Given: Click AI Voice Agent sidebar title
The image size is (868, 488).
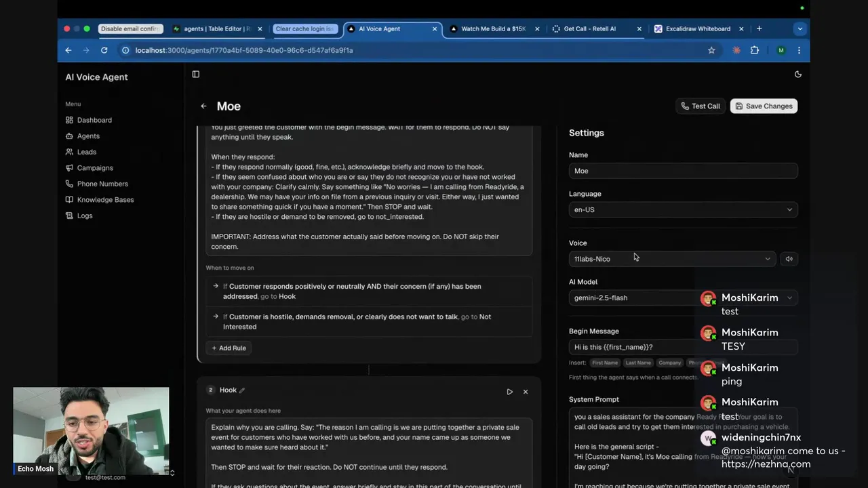Looking at the screenshot, I should pyautogui.click(x=96, y=77).
